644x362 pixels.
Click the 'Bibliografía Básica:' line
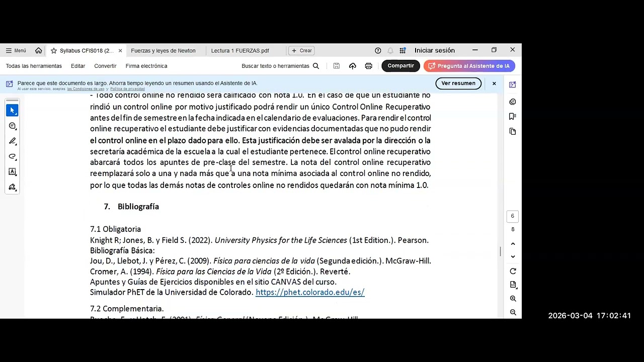(122, 250)
